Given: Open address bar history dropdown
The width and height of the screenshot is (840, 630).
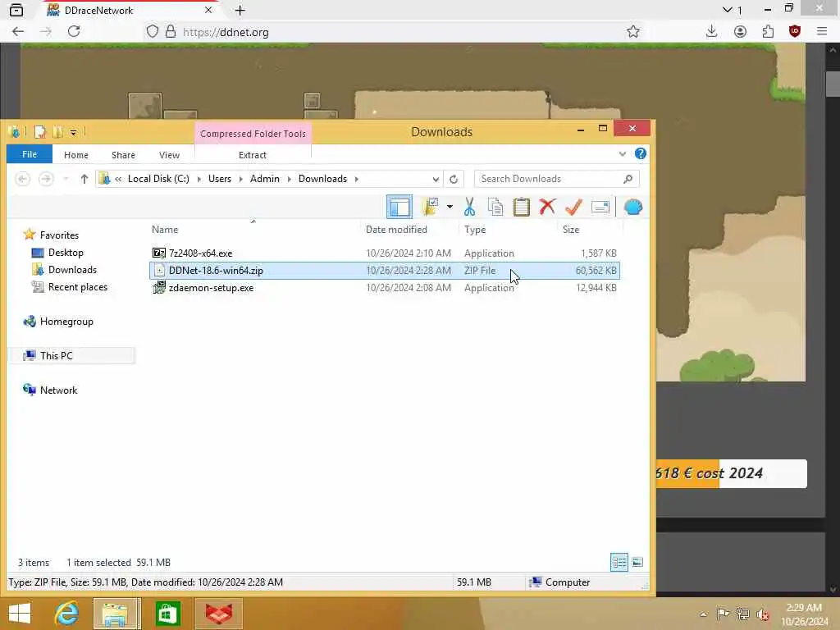Looking at the screenshot, I should point(436,179).
